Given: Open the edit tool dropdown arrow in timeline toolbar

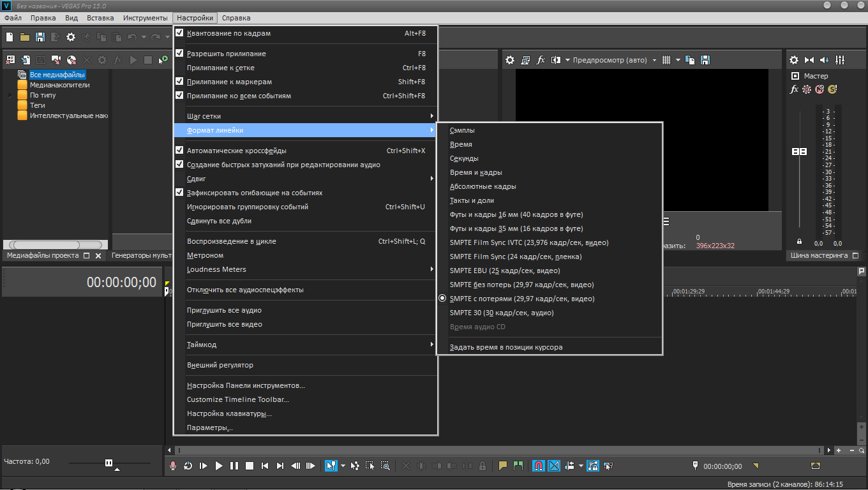Looking at the screenshot, I should tap(342, 466).
